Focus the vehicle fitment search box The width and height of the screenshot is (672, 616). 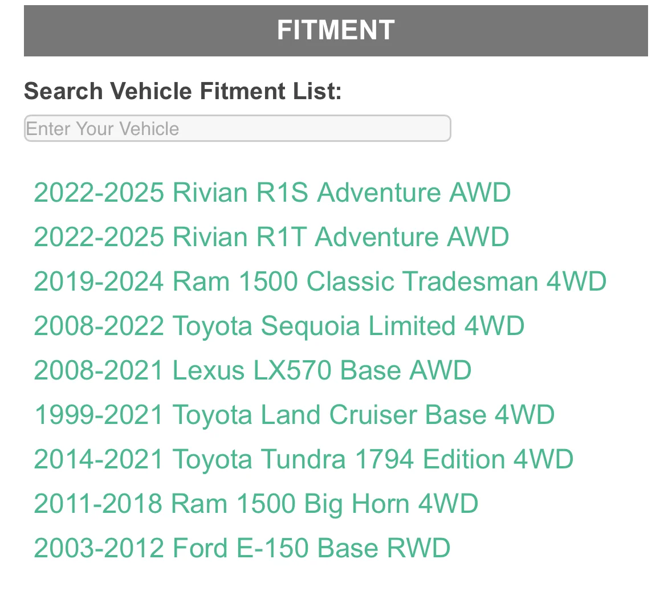(x=237, y=128)
